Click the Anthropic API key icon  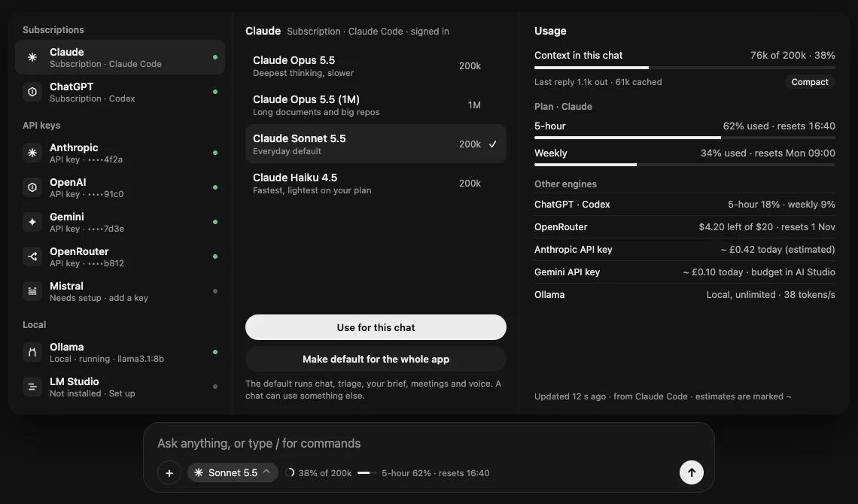[32, 153]
